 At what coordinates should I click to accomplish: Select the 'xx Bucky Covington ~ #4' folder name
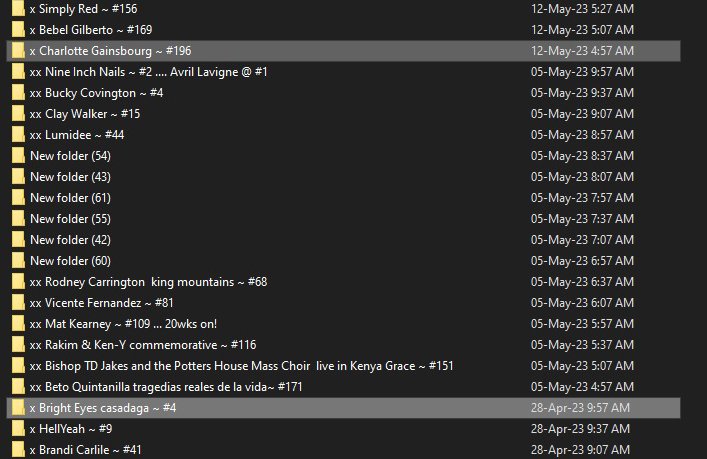pos(96,93)
